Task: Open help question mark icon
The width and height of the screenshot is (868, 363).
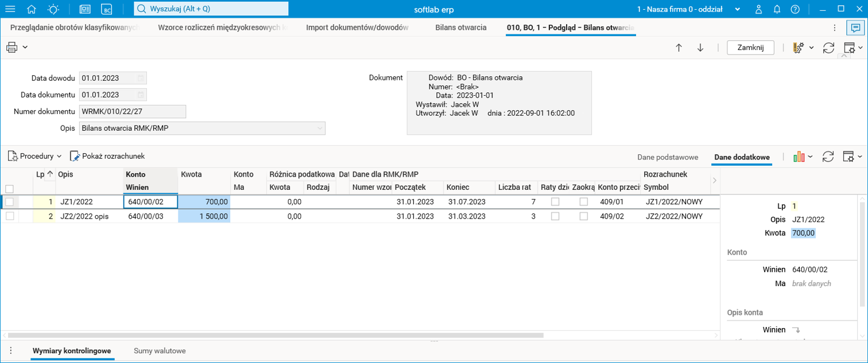Action: (x=795, y=9)
